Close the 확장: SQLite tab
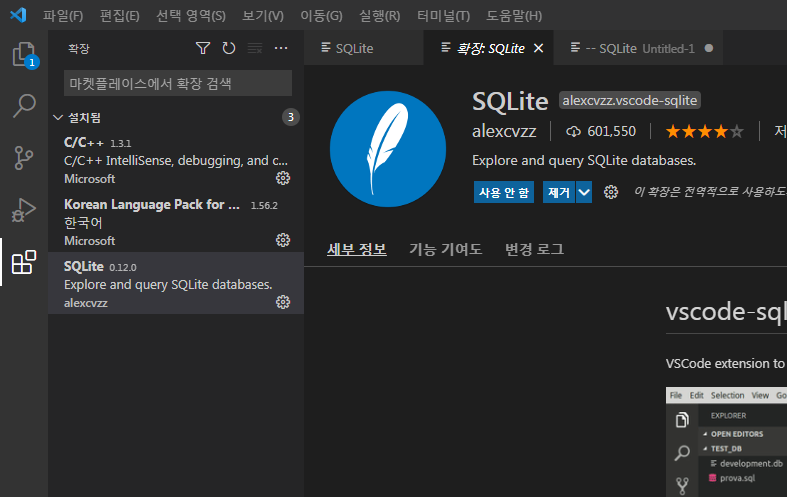 point(539,48)
